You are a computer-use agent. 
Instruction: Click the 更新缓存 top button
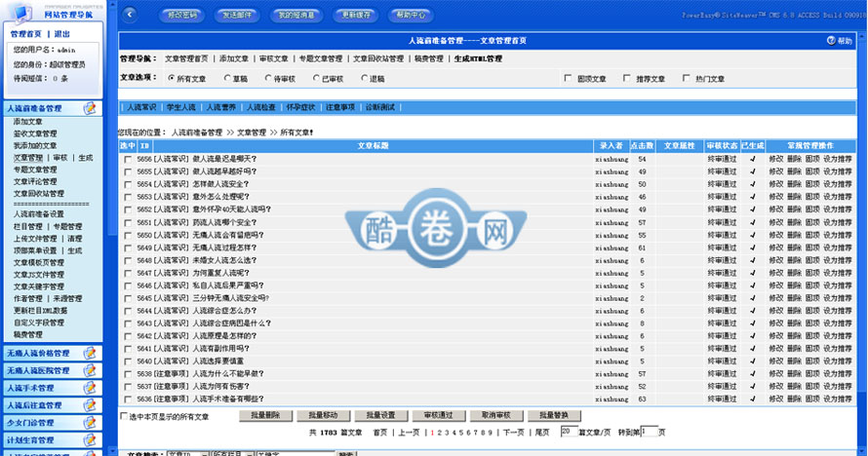[356, 15]
